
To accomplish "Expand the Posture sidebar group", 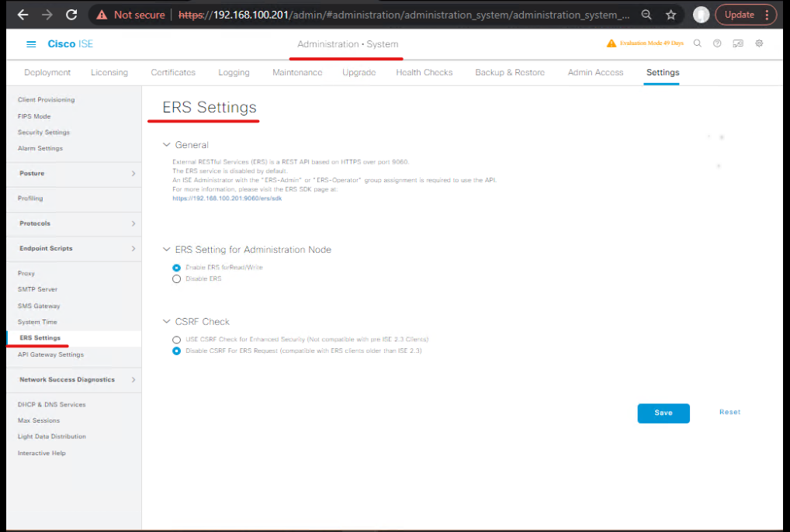I will coord(74,173).
